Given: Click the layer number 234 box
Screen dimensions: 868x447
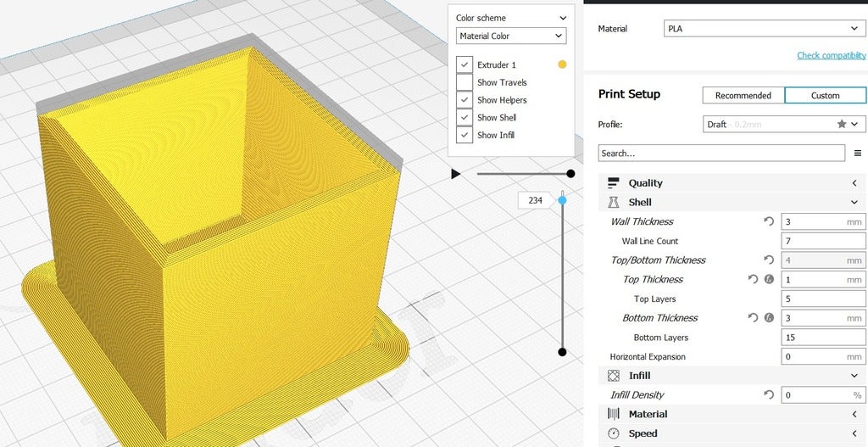Looking at the screenshot, I should 535,200.
